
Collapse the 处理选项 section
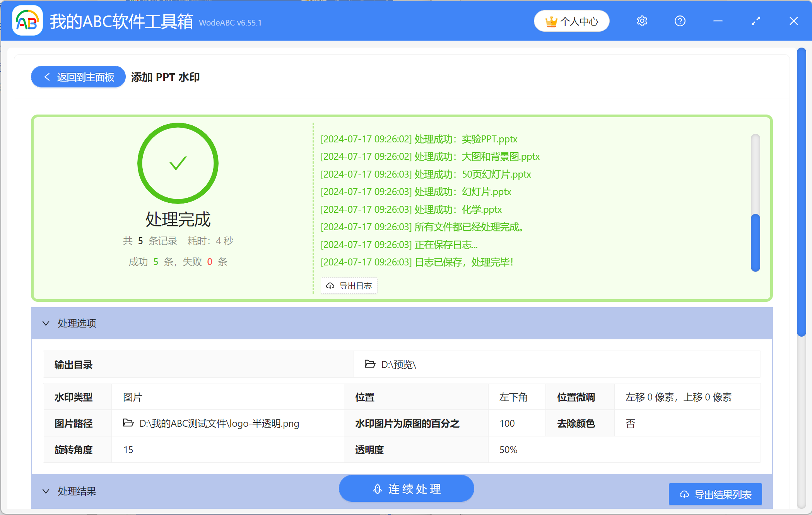pos(46,323)
